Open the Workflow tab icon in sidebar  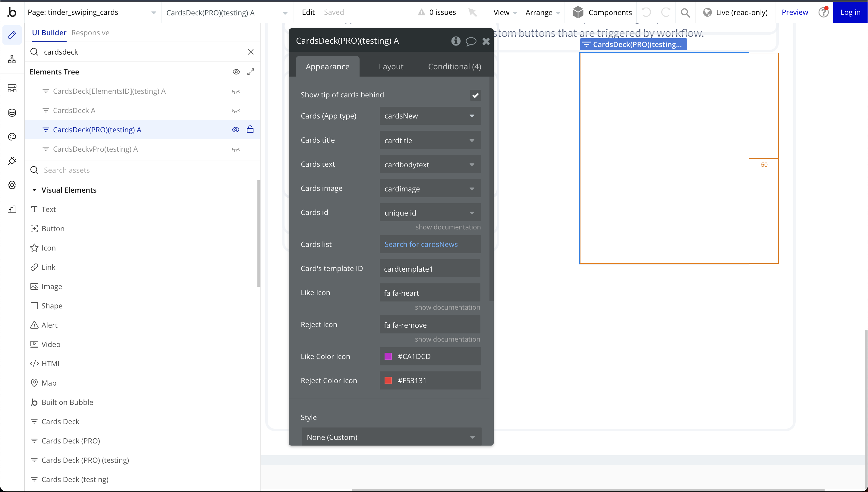[12, 59]
